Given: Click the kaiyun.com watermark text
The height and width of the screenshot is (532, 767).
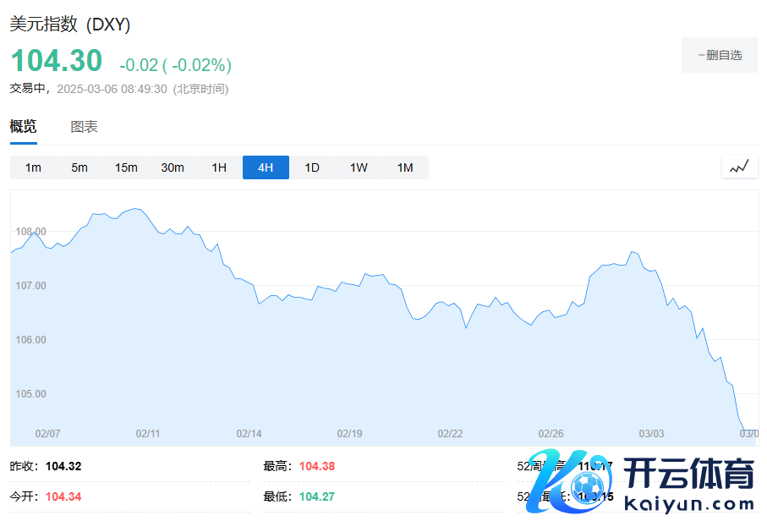Looking at the screenshot, I should point(688,505).
